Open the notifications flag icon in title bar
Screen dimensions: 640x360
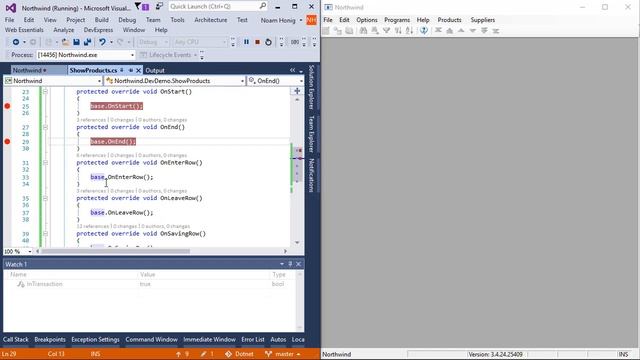(138, 6)
